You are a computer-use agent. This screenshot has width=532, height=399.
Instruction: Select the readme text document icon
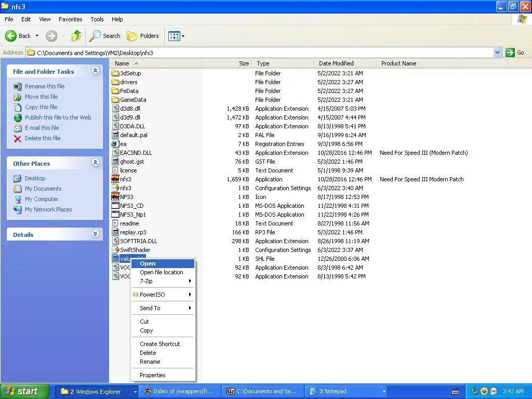(x=115, y=223)
